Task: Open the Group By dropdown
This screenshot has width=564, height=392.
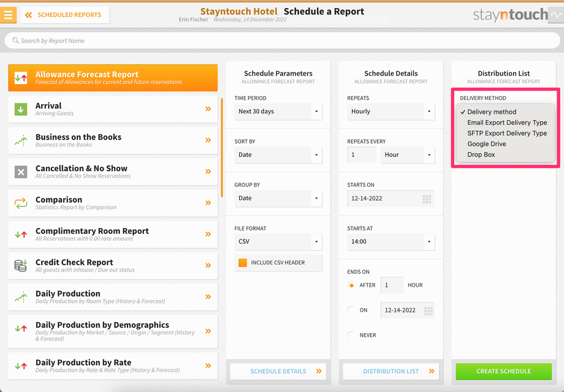Action: [278, 198]
